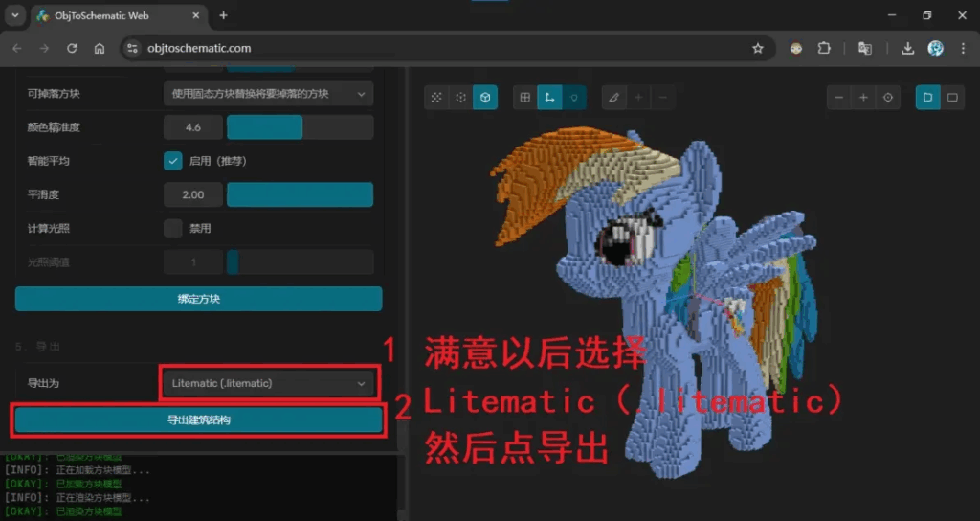Zoom in with the viewport plus icon
Screen dimensions: 980x521
(x=863, y=98)
